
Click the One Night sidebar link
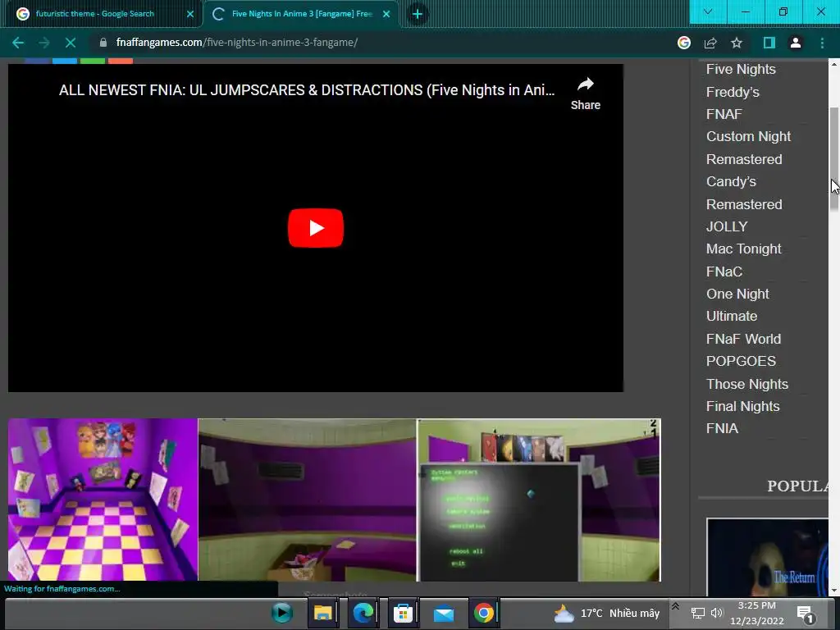[x=737, y=294]
